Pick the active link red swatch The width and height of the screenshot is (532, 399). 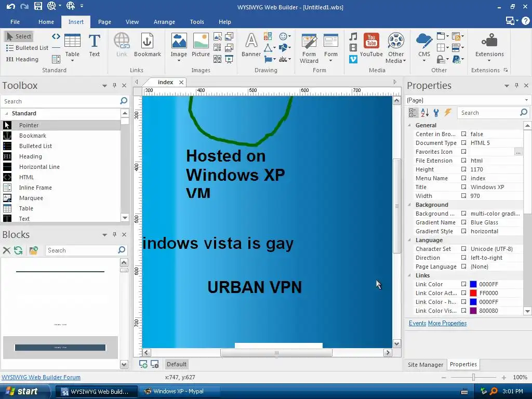[x=473, y=293]
